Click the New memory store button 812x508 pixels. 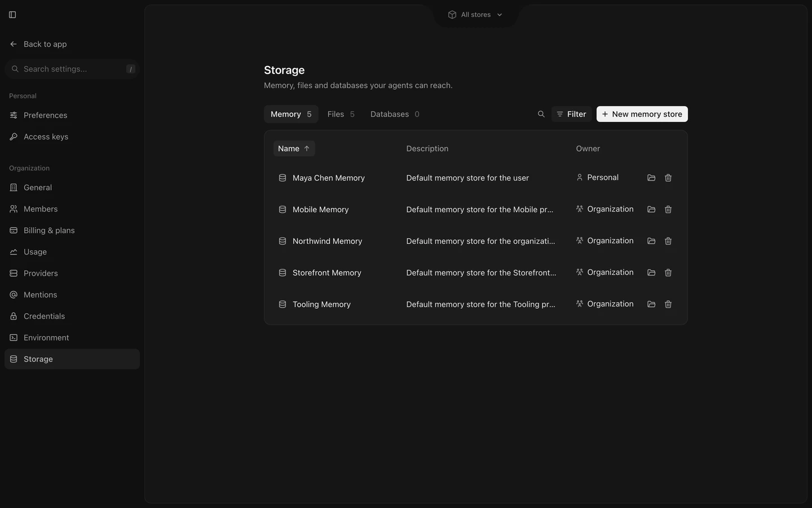pyautogui.click(x=642, y=114)
